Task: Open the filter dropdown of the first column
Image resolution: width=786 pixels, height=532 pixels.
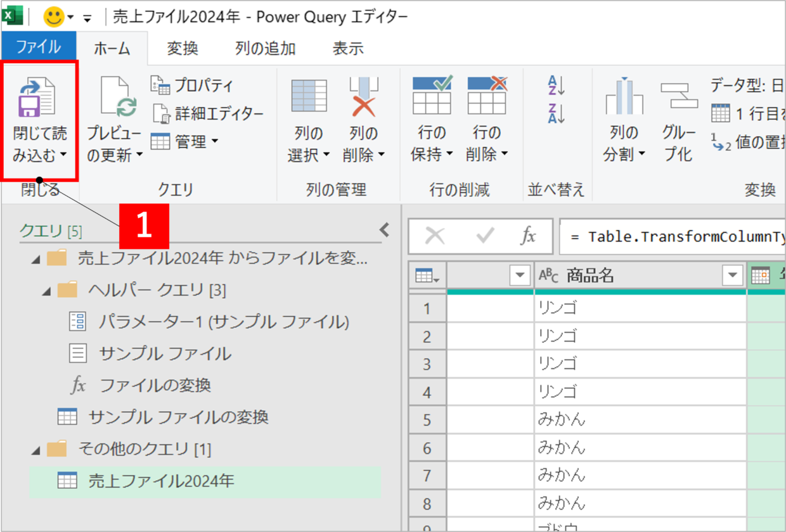Action: (x=520, y=275)
